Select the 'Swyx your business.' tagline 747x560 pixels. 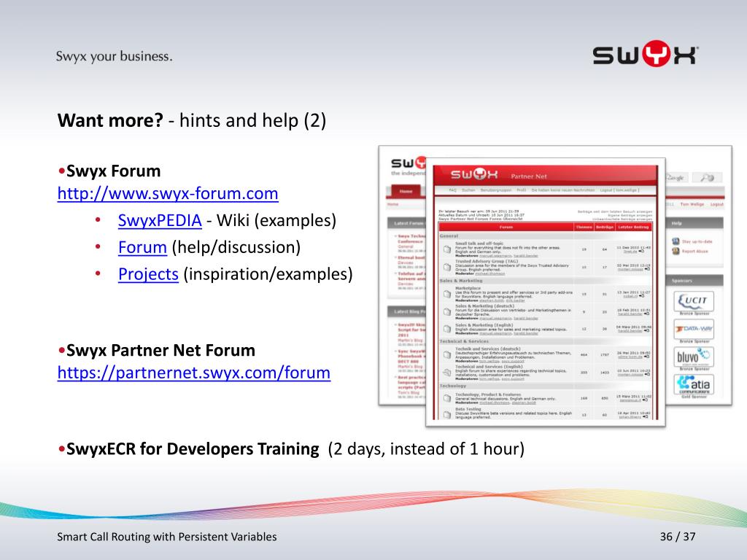pyautogui.click(x=114, y=56)
